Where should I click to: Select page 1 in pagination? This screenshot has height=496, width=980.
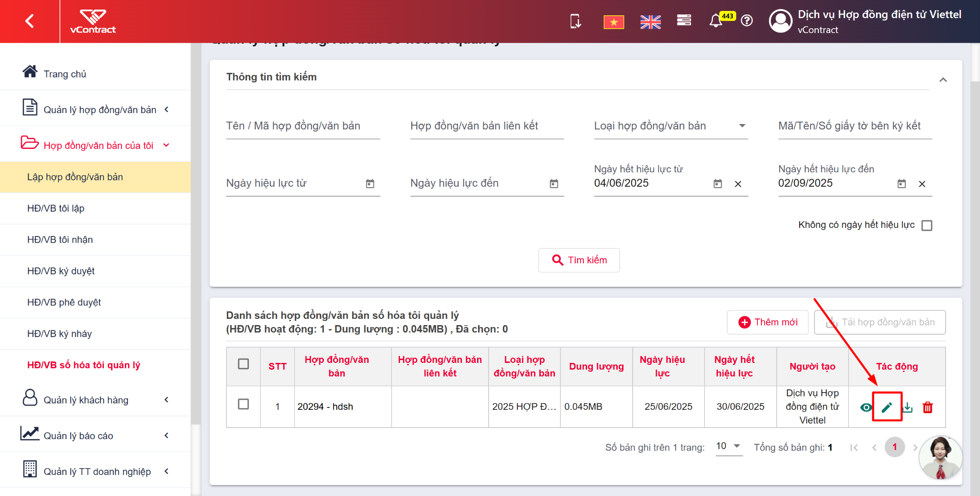(x=894, y=447)
